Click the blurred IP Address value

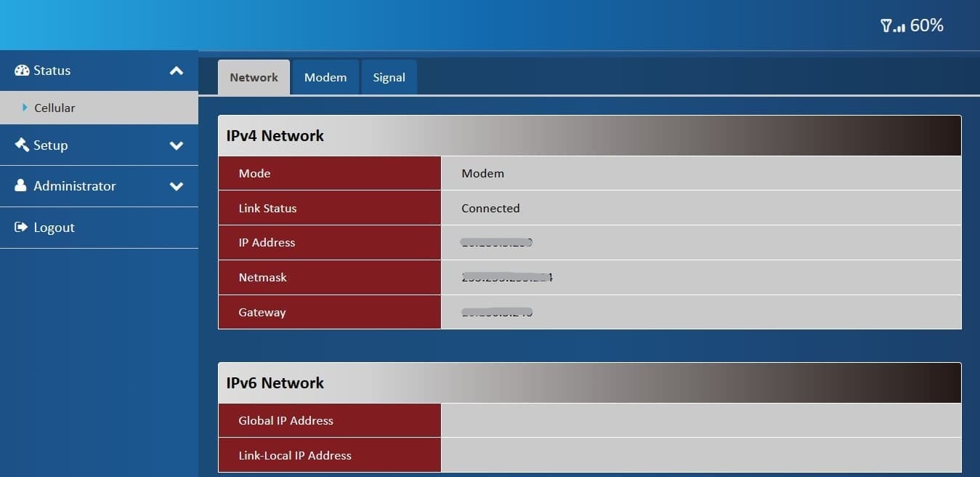pyautogui.click(x=497, y=243)
